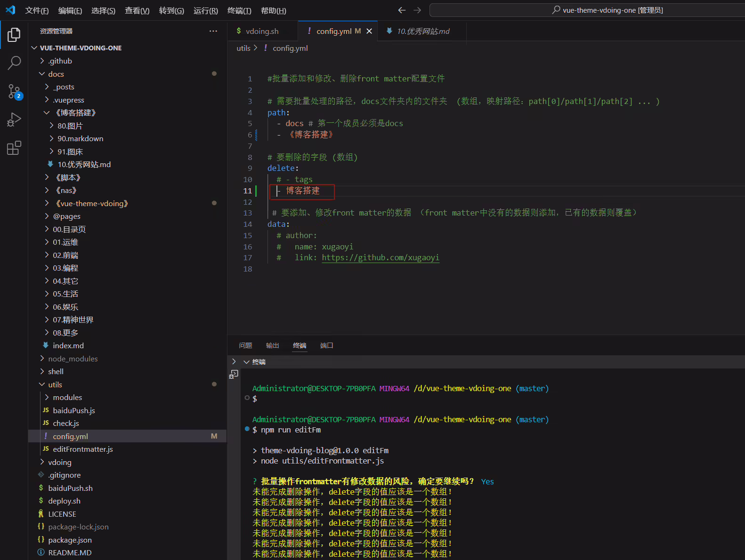Open the 终端(T) menu
This screenshot has width=745, height=560.
pos(239,10)
